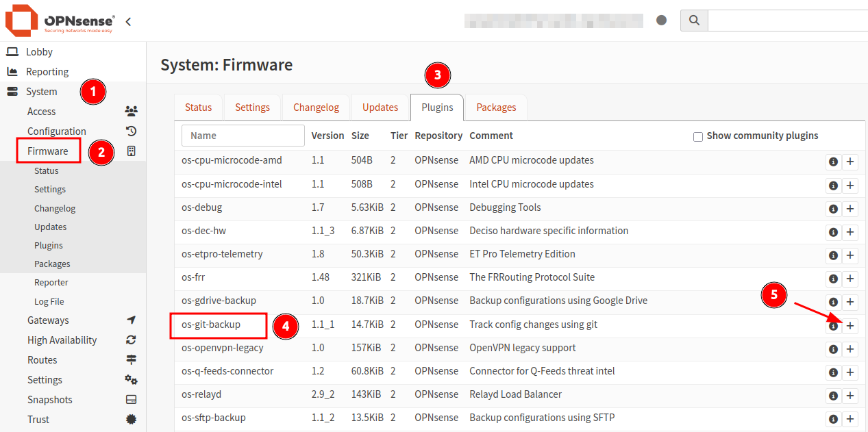Click the history icon next to Configuration
The height and width of the screenshot is (432, 868).
pyautogui.click(x=132, y=131)
